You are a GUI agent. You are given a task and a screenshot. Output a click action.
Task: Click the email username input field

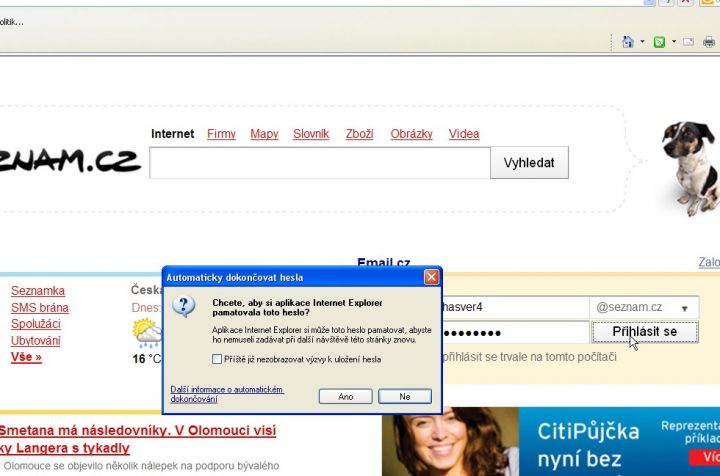pyautogui.click(x=515, y=307)
